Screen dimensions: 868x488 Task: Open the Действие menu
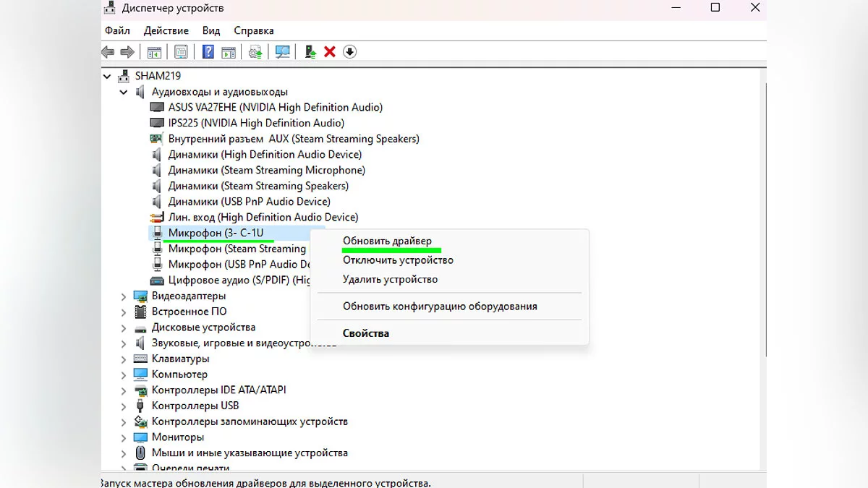(x=166, y=30)
